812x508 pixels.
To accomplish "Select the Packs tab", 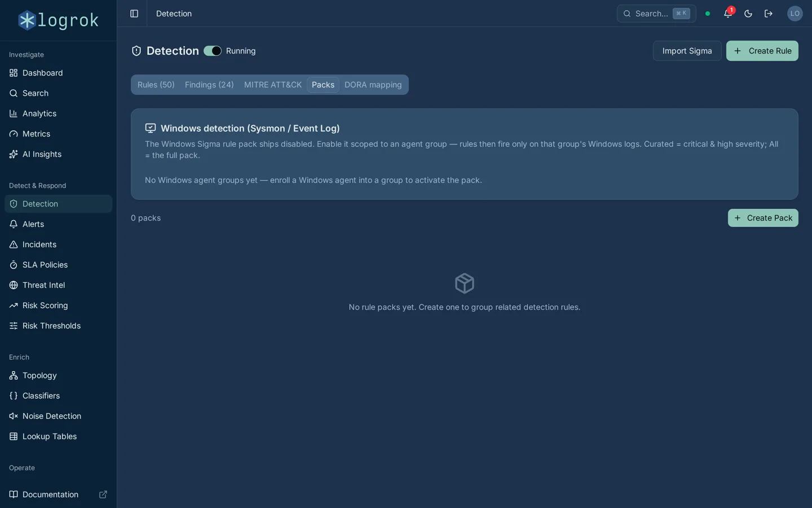I will 323,85.
